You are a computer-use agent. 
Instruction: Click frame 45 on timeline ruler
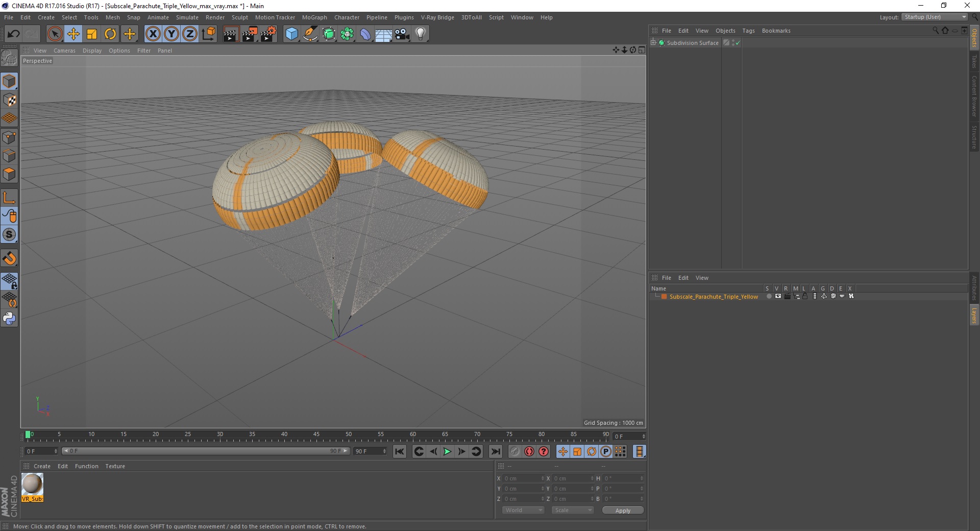pyautogui.click(x=316, y=436)
